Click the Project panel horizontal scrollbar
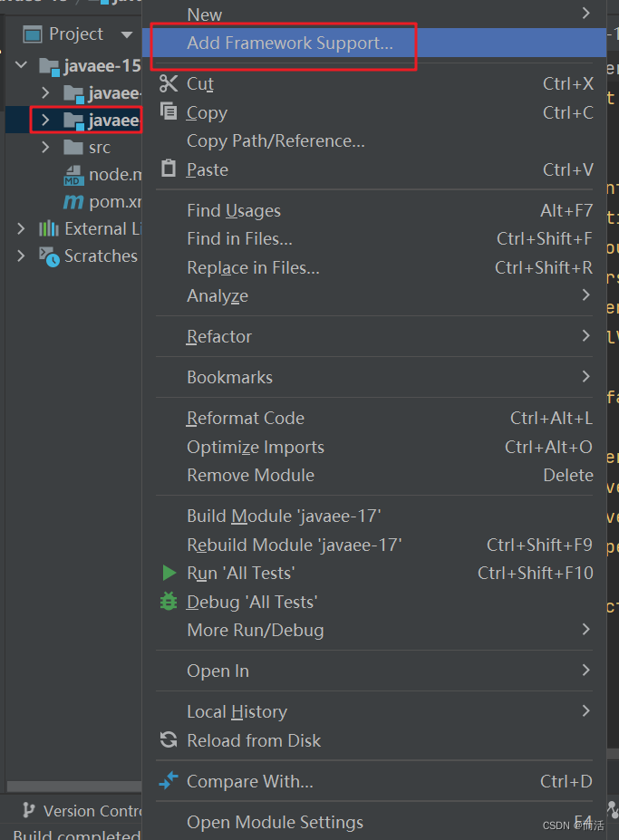Screen dimensions: 619x840 pos(74,786)
